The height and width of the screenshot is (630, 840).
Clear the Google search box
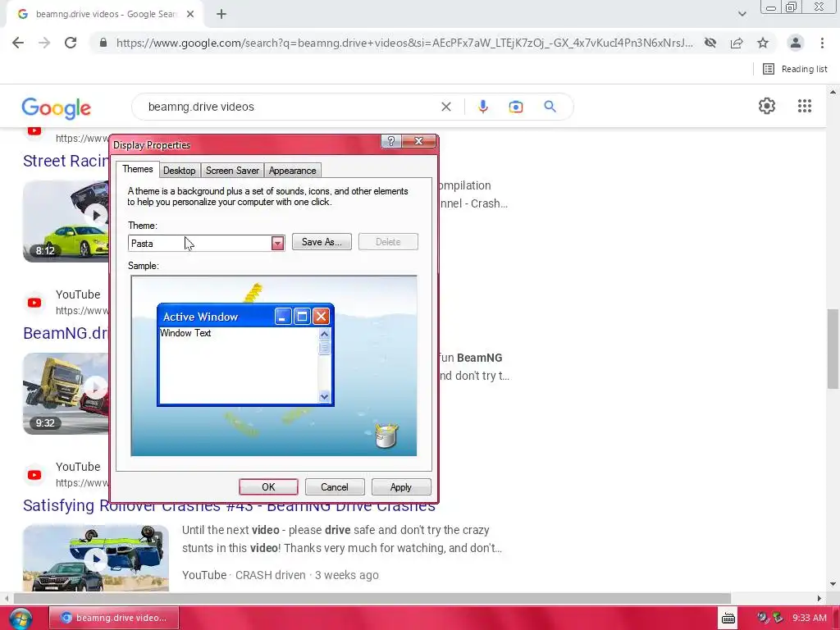click(x=445, y=107)
